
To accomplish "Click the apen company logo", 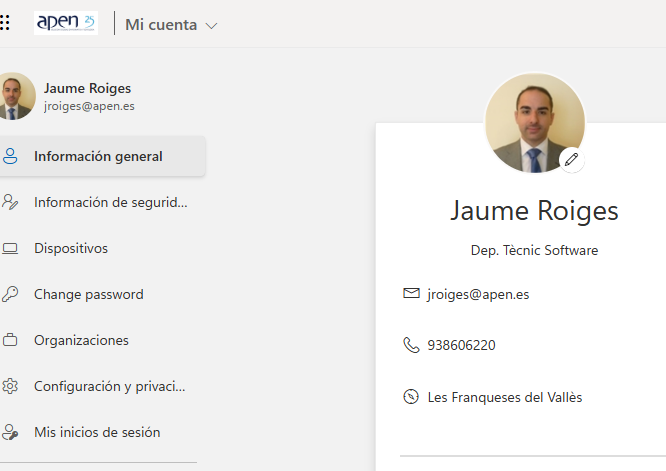I will point(66,23).
